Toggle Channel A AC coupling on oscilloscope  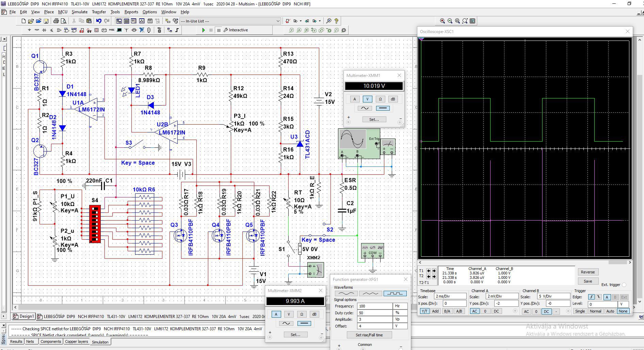[474, 311]
